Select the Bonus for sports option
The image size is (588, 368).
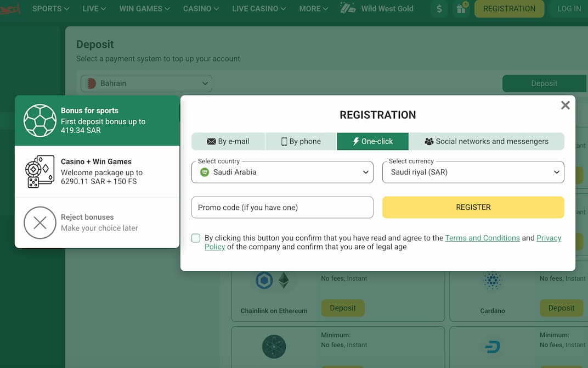coord(97,120)
